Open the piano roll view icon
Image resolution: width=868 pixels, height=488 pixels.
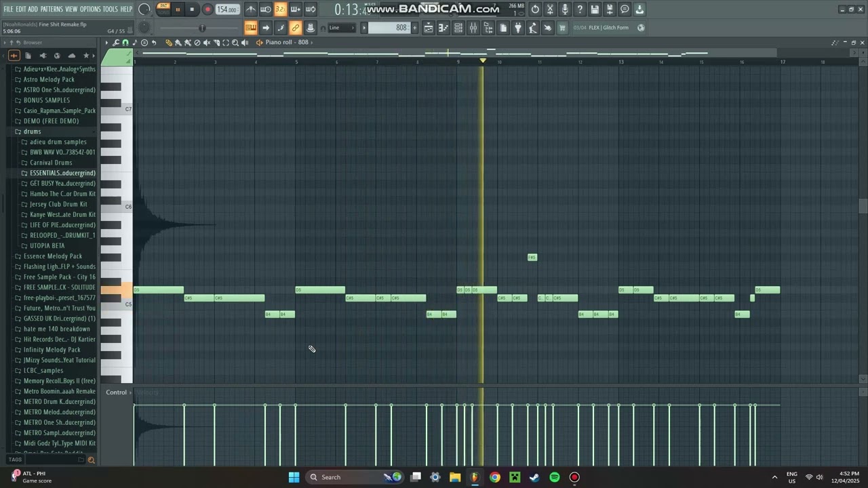pos(443,28)
